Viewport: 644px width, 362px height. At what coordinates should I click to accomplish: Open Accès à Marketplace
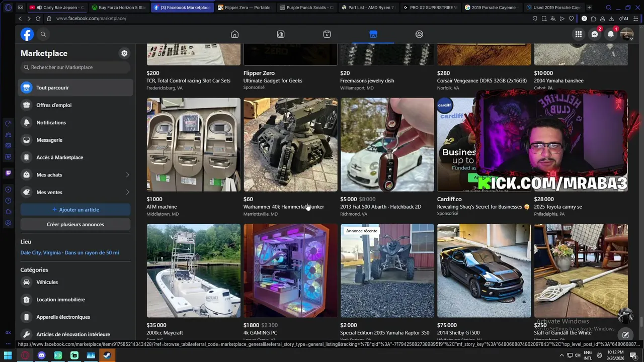click(75, 157)
